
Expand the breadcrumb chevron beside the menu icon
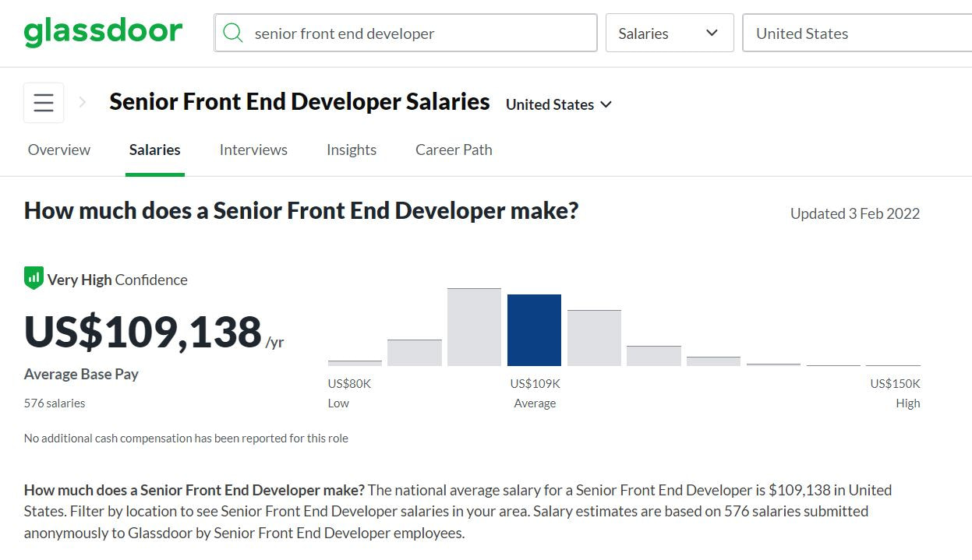81,102
